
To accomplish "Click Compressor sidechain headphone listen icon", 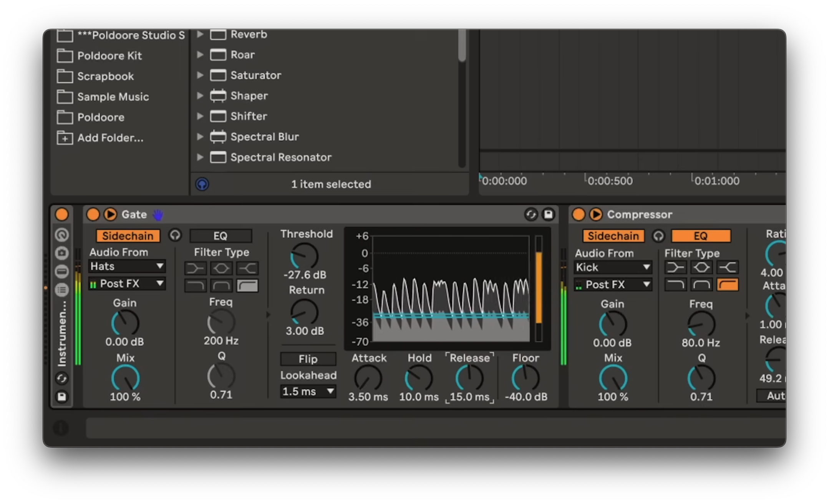I will point(658,236).
